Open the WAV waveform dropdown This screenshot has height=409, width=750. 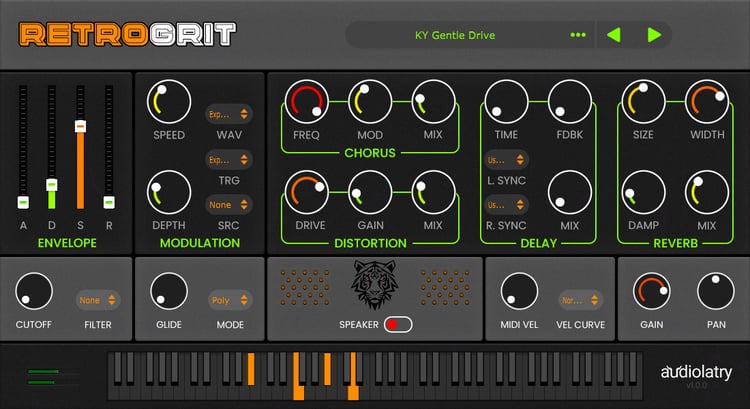coord(229,114)
